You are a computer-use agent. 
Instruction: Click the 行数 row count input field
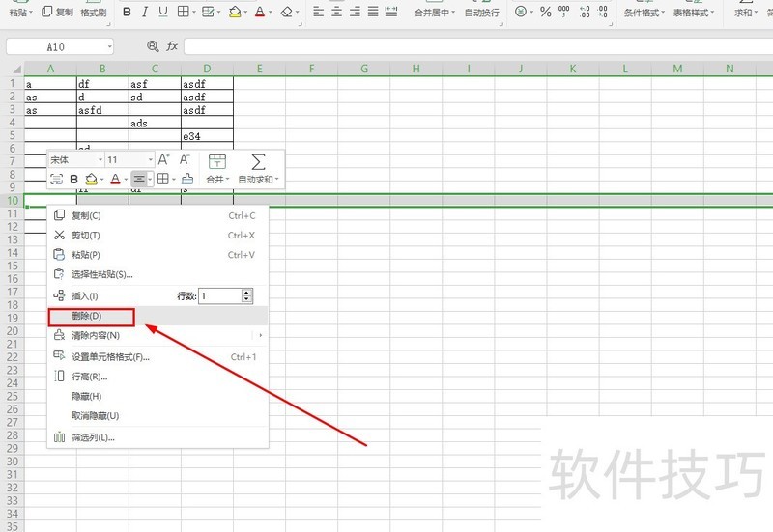tap(220, 296)
